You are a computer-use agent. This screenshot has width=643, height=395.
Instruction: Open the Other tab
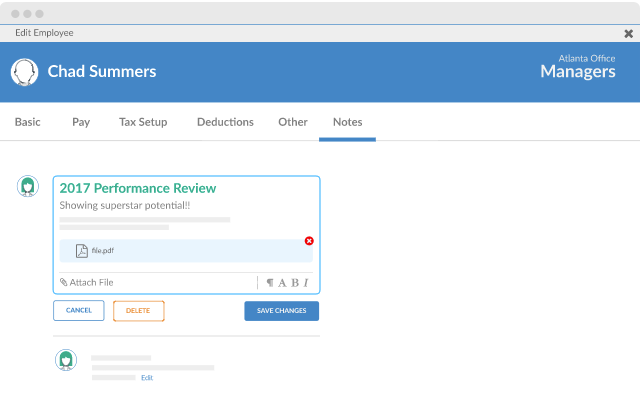(x=293, y=122)
